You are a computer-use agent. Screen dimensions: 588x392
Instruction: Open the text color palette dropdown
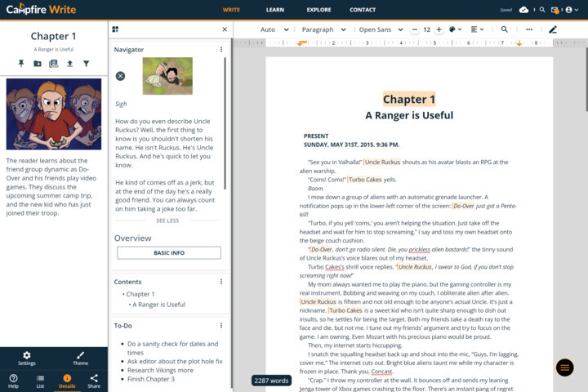click(455, 29)
